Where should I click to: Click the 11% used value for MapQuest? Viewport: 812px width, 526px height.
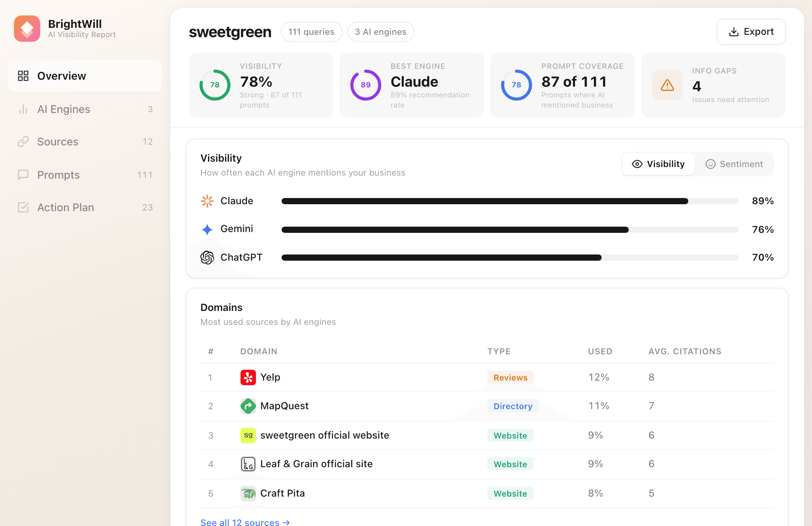click(599, 406)
